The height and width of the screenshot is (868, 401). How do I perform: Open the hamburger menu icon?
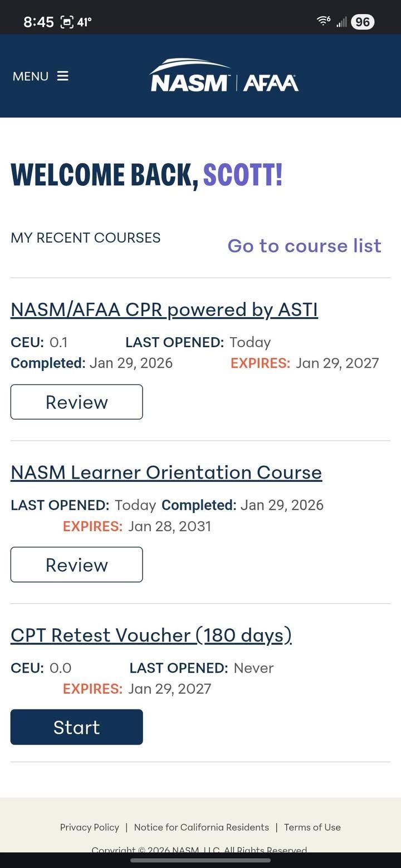(63, 76)
